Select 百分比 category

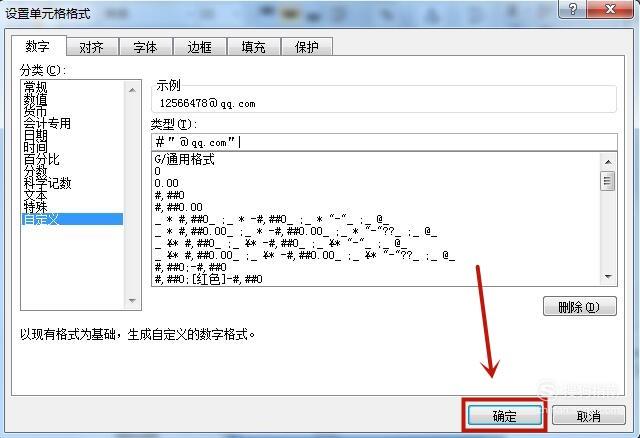pyautogui.click(x=72, y=159)
